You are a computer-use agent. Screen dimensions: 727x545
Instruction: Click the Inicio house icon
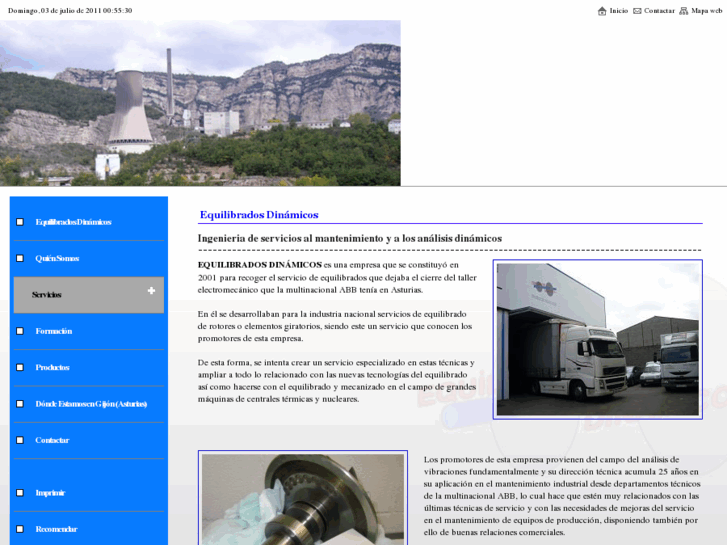coord(602,11)
